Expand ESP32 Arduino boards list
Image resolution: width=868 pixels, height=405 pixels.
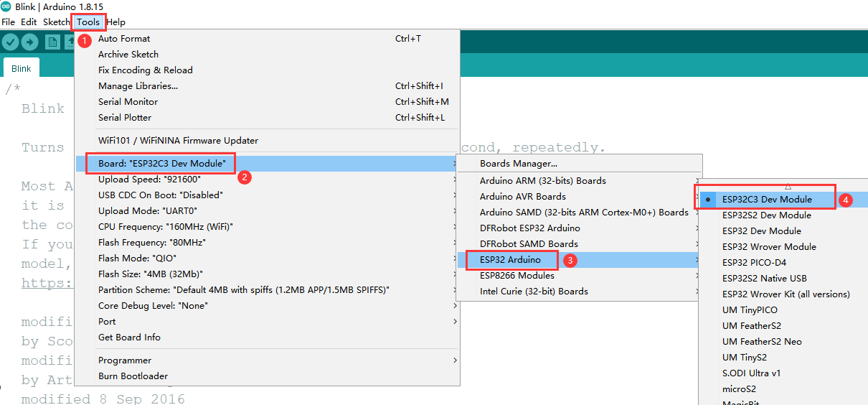(x=579, y=260)
